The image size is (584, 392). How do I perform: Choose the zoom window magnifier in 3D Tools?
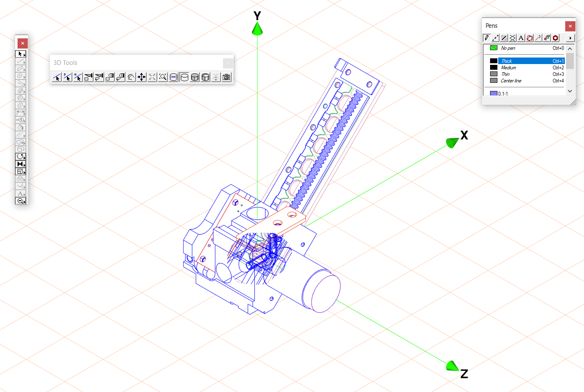pos(163,77)
